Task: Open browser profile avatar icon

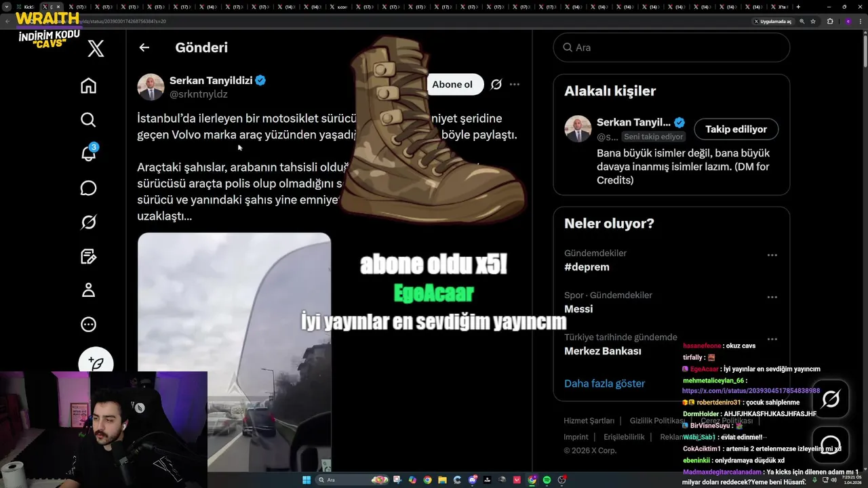Action: point(848,21)
